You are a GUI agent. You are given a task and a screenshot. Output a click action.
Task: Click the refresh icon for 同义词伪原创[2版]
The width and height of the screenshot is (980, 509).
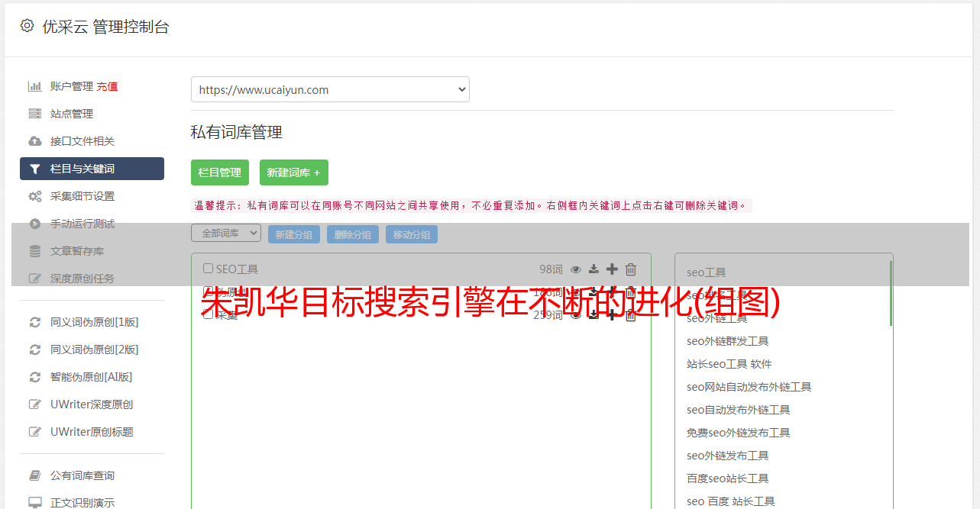click(35, 350)
